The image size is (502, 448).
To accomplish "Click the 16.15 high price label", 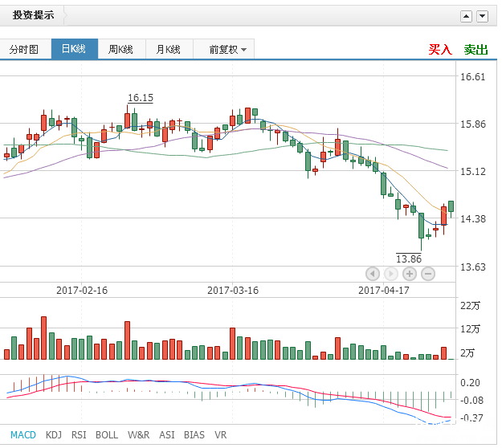I will [x=141, y=98].
